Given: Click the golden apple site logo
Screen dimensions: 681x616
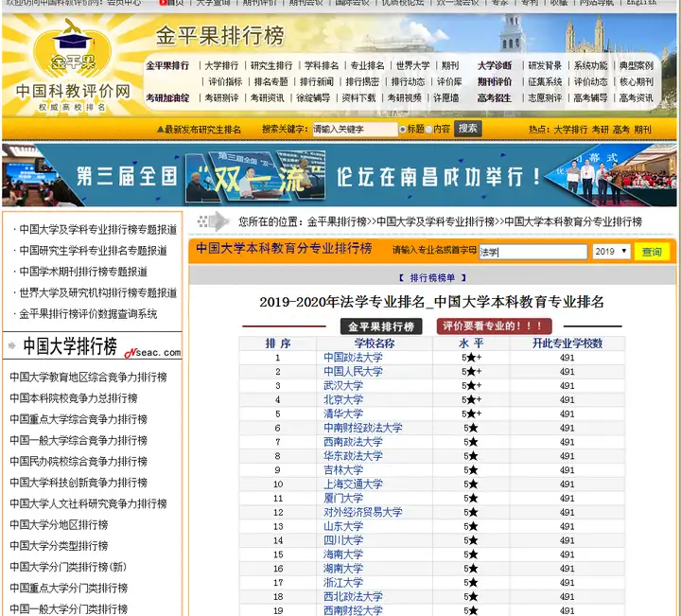Looking at the screenshot, I should click(x=73, y=48).
